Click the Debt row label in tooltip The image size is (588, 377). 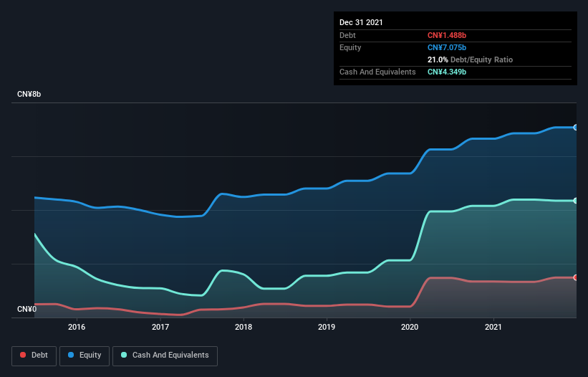coord(347,35)
